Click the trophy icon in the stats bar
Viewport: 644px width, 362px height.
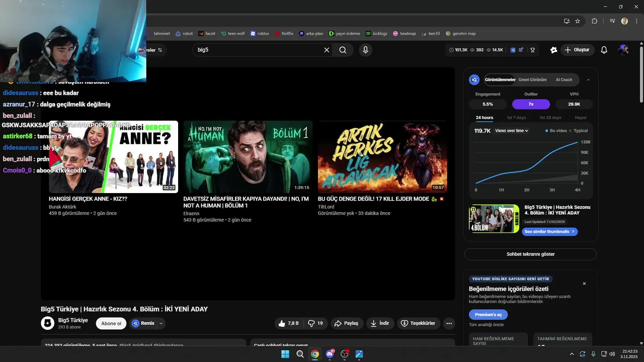pos(532,50)
